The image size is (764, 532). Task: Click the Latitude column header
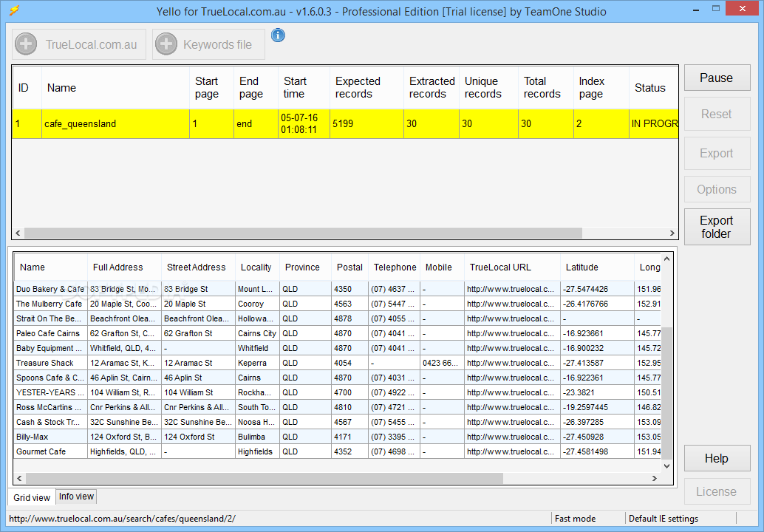pos(597,267)
